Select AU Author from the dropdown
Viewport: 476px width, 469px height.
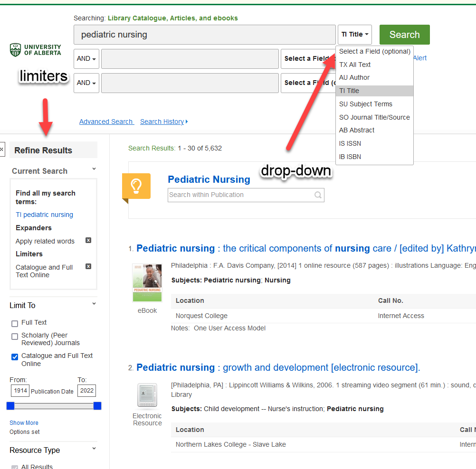(375, 78)
